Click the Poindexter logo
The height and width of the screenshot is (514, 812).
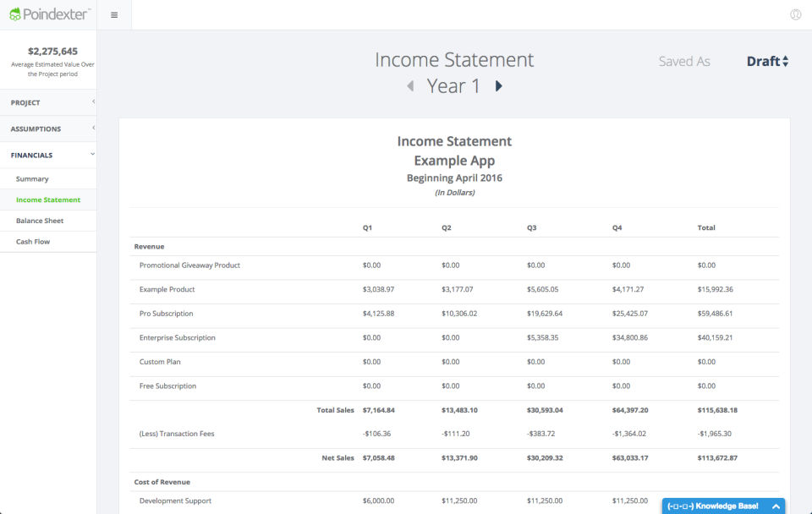pos(50,14)
